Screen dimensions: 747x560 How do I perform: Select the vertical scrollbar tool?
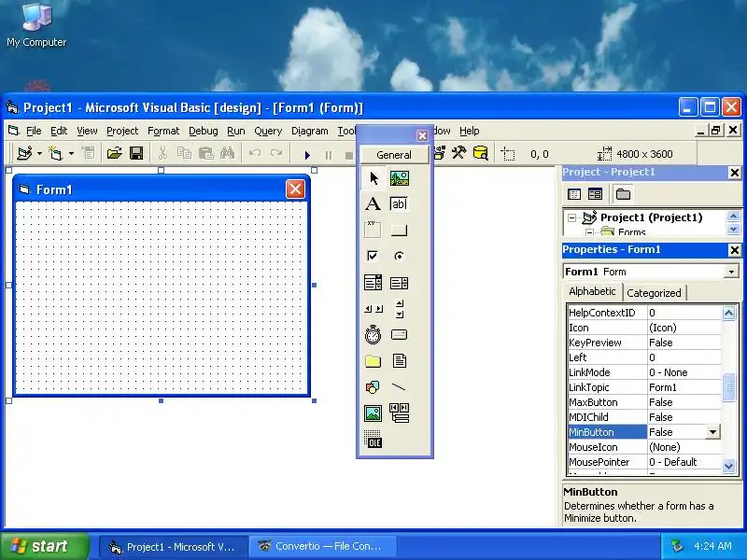pyautogui.click(x=400, y=309)
